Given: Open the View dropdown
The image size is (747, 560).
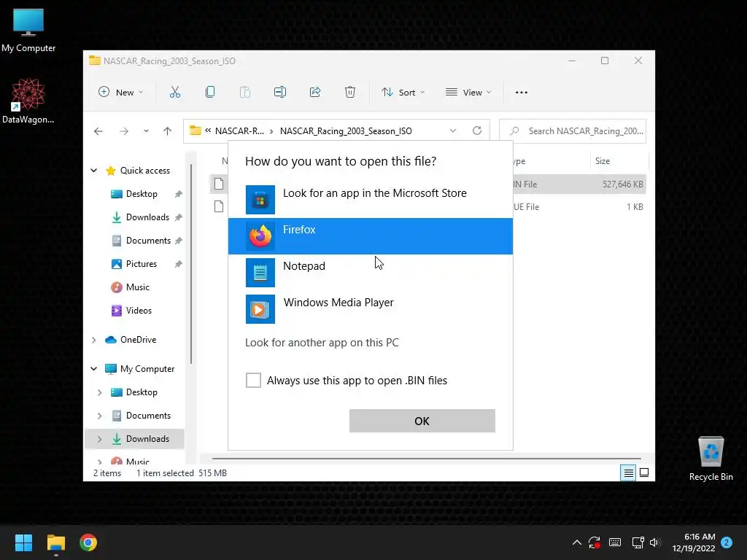Looking at the screenshot, I should 468,93.
